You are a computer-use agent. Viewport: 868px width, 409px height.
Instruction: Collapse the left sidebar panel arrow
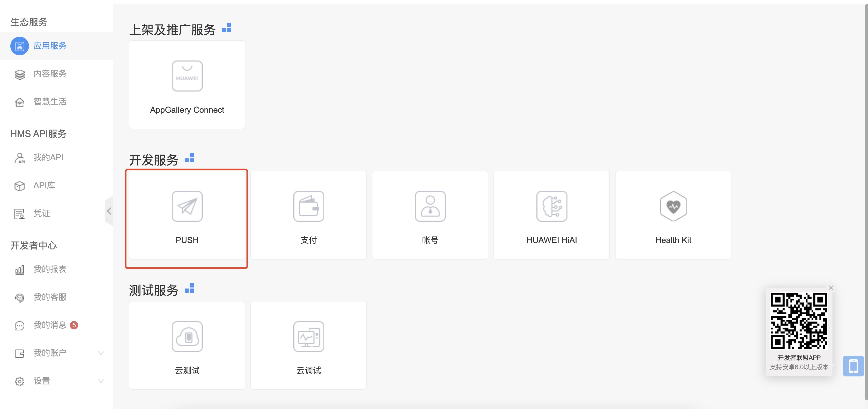click(109, 211)
